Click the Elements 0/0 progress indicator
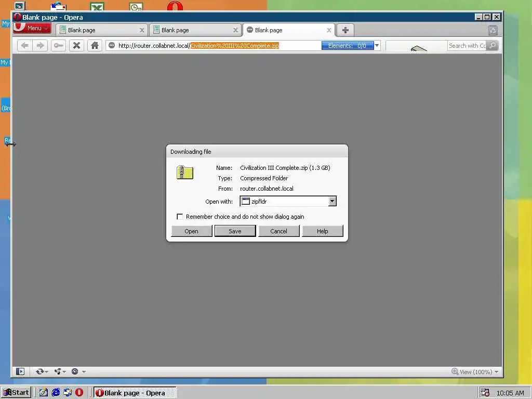 point(348,46)
